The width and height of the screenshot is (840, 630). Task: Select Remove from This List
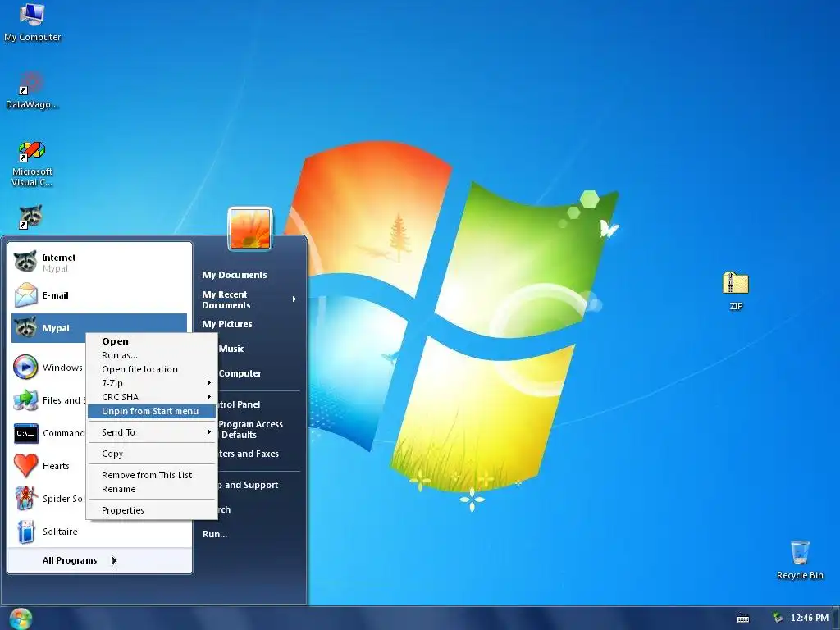click(x=152, y=475)
